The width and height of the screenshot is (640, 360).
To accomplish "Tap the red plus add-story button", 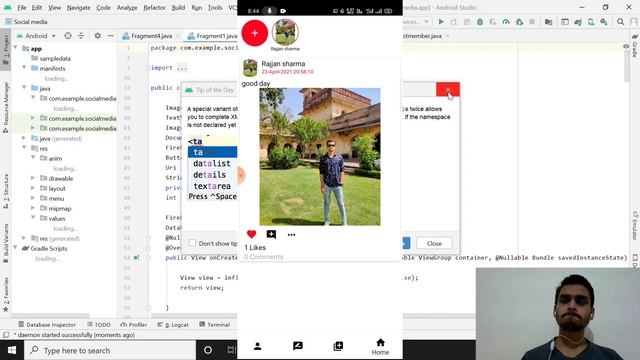I will pos(255,33).
